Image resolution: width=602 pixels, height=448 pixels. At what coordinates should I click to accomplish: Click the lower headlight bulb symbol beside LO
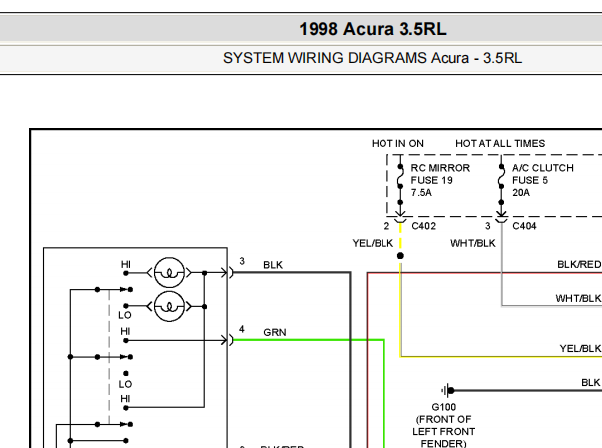[169, 306]
